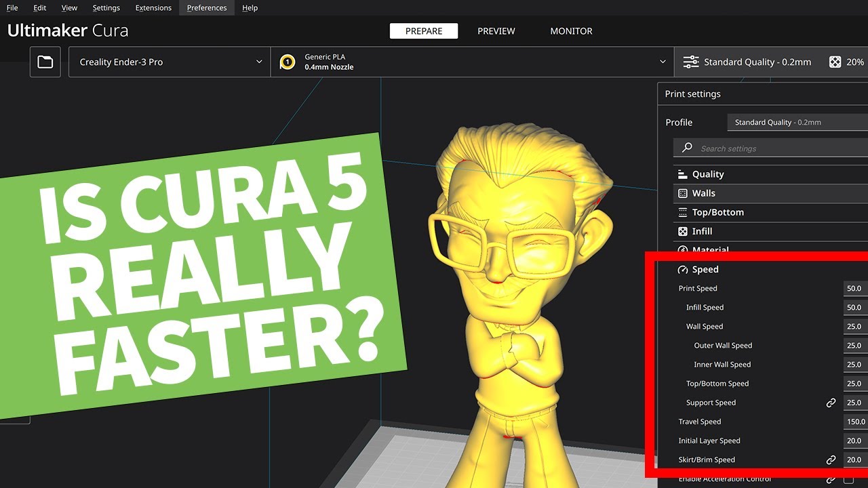868x488 pixels.
Task: Edit the Skirt/Brim Speed value
Action: click(x=856, y=459)
